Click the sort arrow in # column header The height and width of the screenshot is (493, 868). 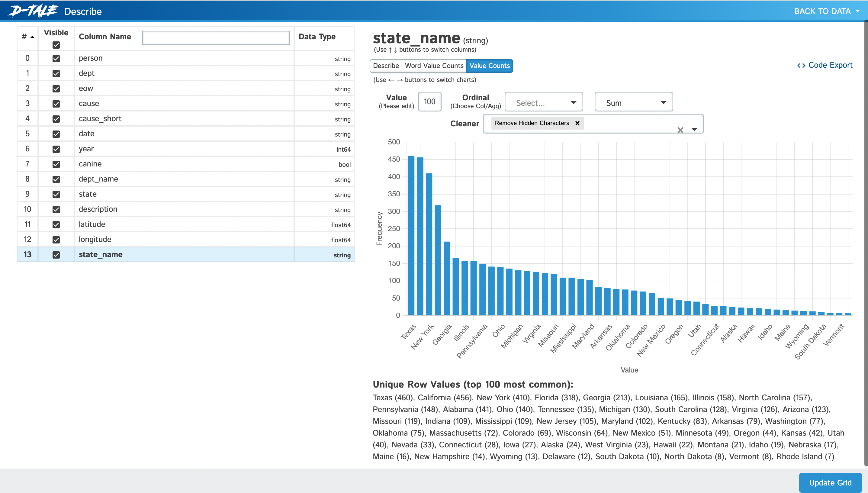(33, 37)
